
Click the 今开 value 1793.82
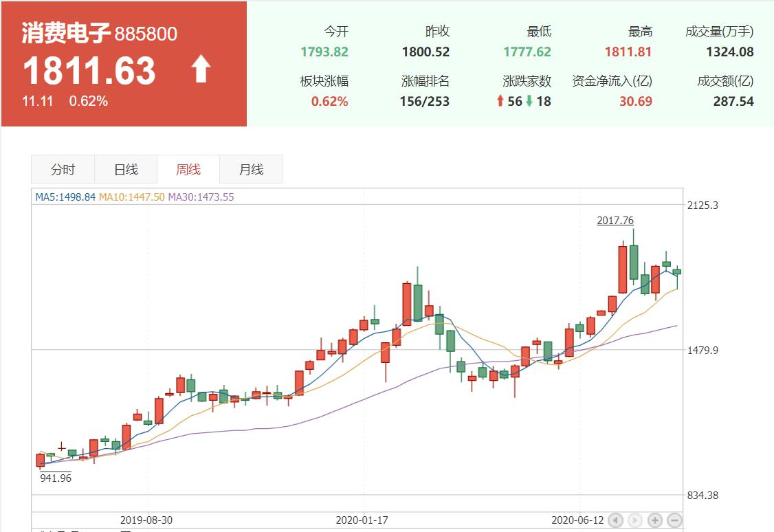coord(324,52)
